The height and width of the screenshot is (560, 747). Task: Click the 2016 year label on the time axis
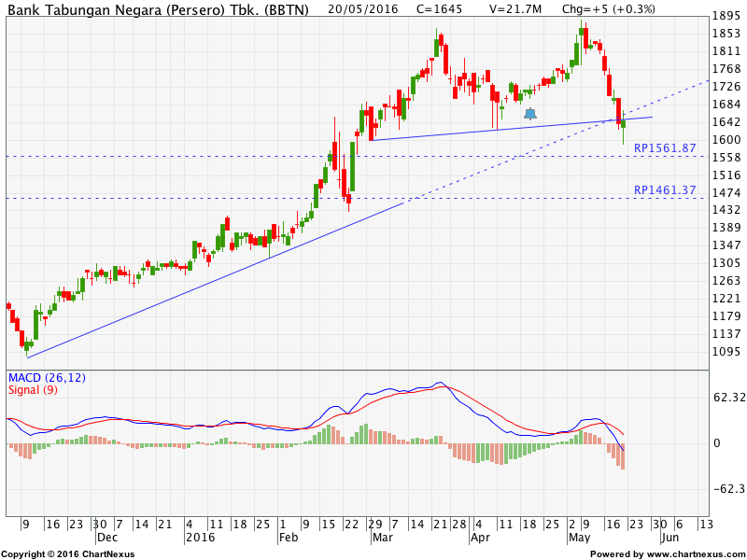[x=201, y=538]
